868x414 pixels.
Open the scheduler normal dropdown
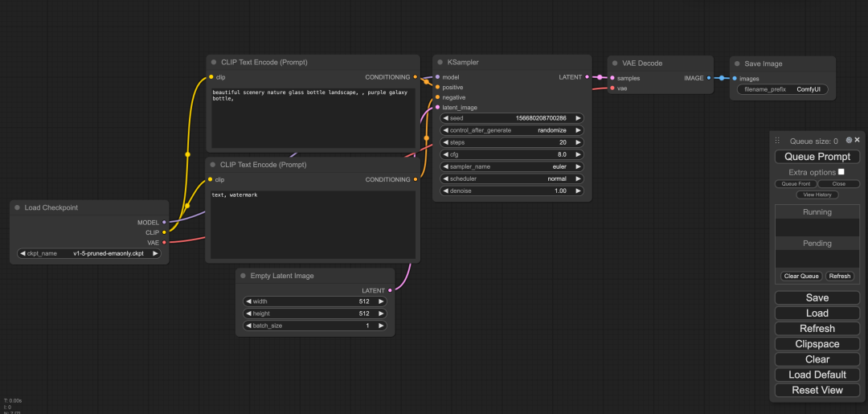point(512,178)
